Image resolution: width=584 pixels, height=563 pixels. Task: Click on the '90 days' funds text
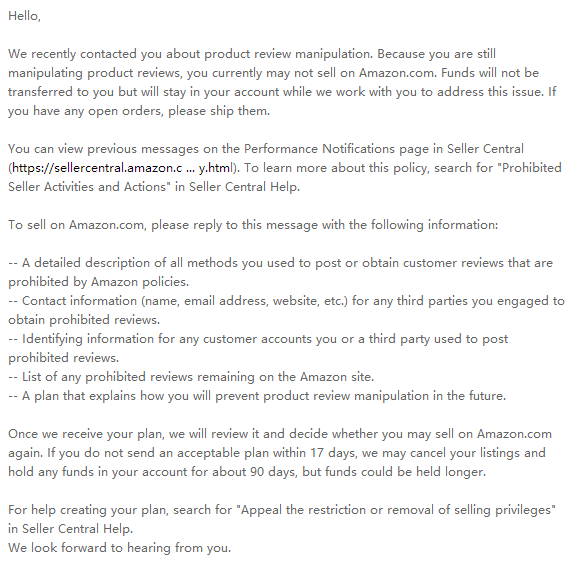pyautogui.click(x=274, y=472)
